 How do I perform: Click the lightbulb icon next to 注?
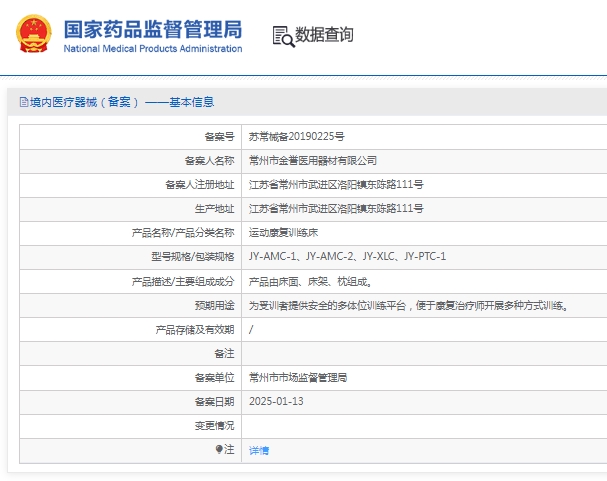[219, 449]
